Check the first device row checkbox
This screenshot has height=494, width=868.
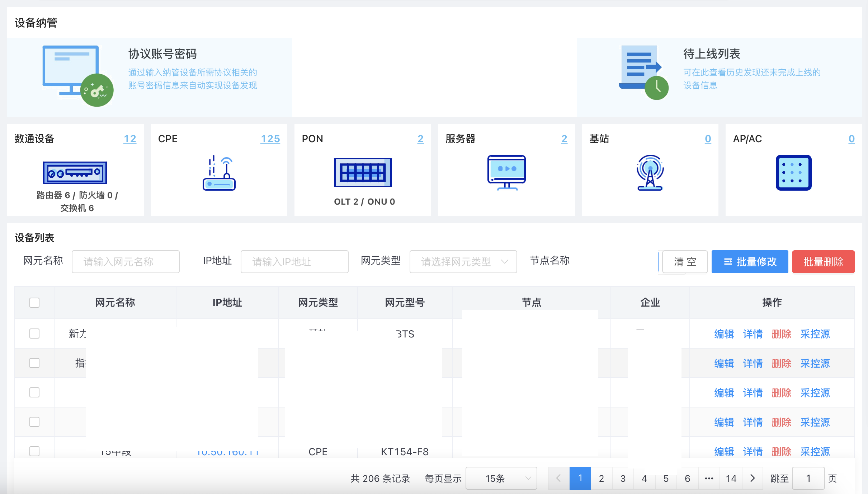(x=34, y=334)
